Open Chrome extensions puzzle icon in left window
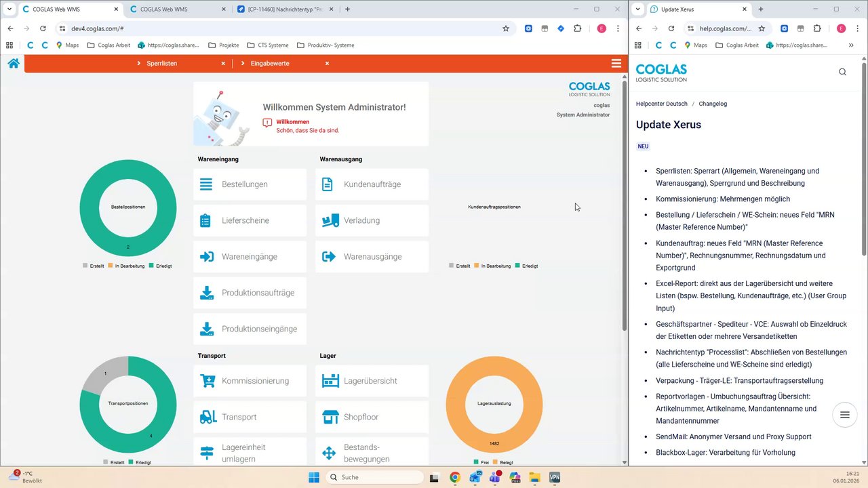868x488 pixels. pyautogui.click(x=578, y=28)
